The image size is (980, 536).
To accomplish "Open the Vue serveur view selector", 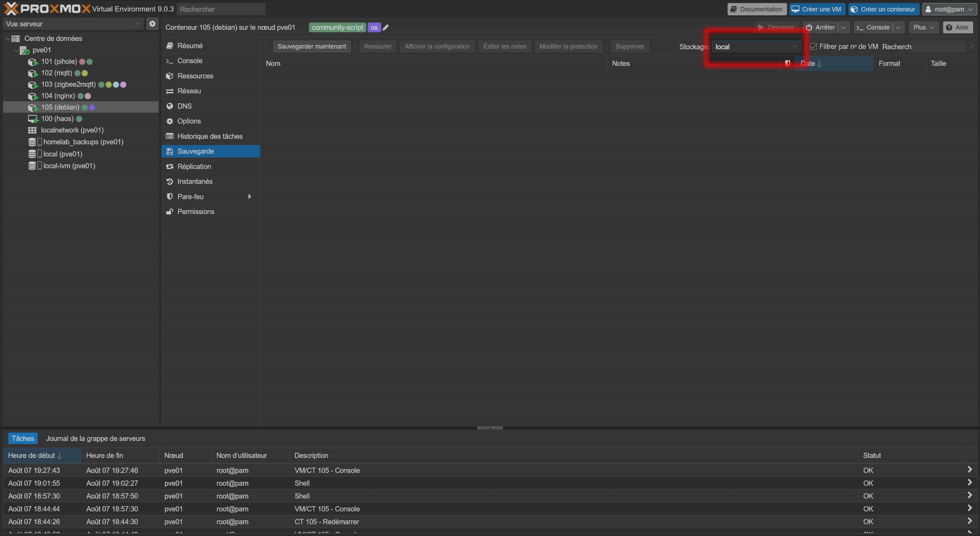I will click(x=73, y=24).
